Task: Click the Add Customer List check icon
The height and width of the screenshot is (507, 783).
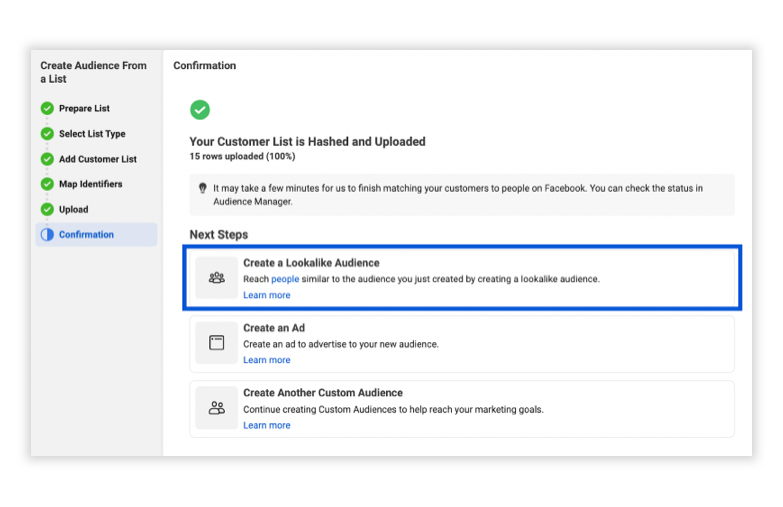Action: (x=47, y=159)
